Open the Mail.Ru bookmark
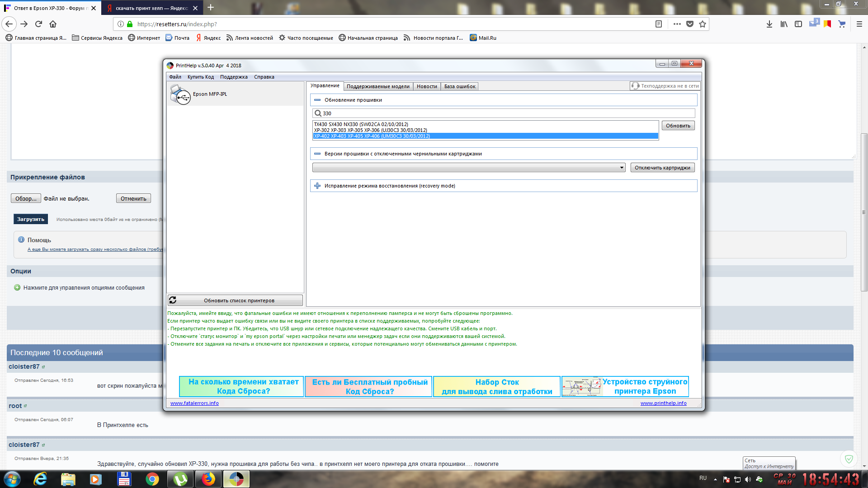The width and height of the screenshot is (868, 488). [x=483, y=38]
